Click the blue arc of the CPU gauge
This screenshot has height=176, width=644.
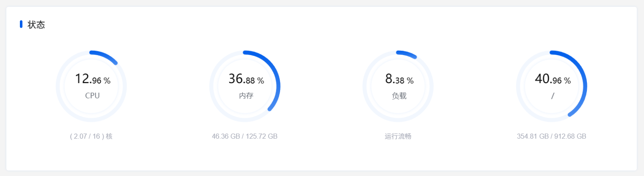(106, 56)
